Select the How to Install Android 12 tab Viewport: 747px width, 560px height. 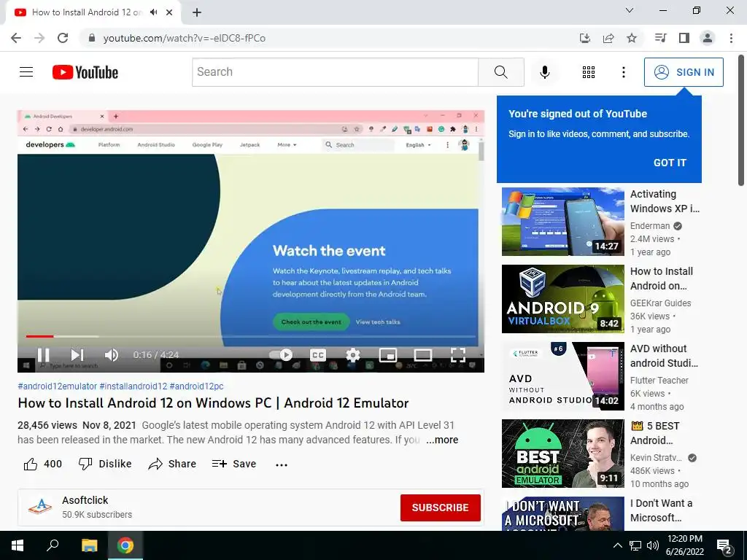(93, 12)
